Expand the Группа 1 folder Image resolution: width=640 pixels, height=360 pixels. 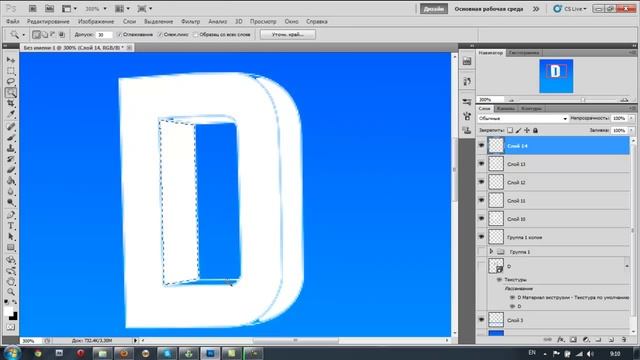coord(491,251)
